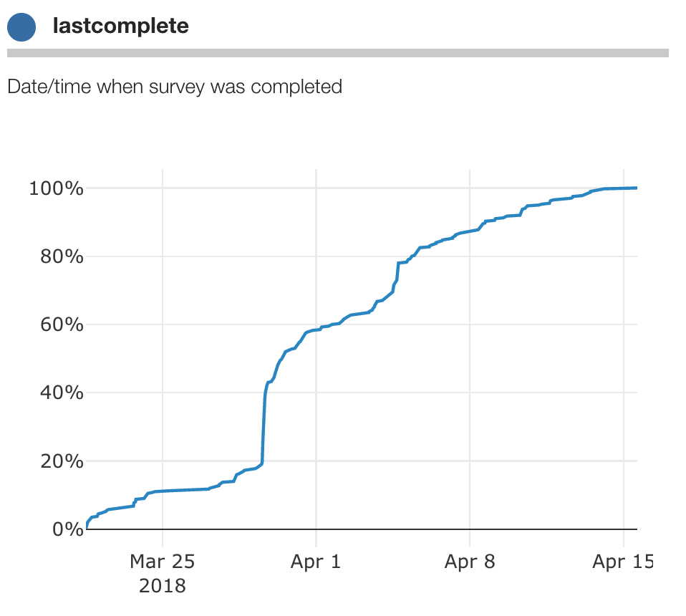Choose the Apr 15 x-axis label
This screenshot has width=686, height=616.
tap(622, 562)
